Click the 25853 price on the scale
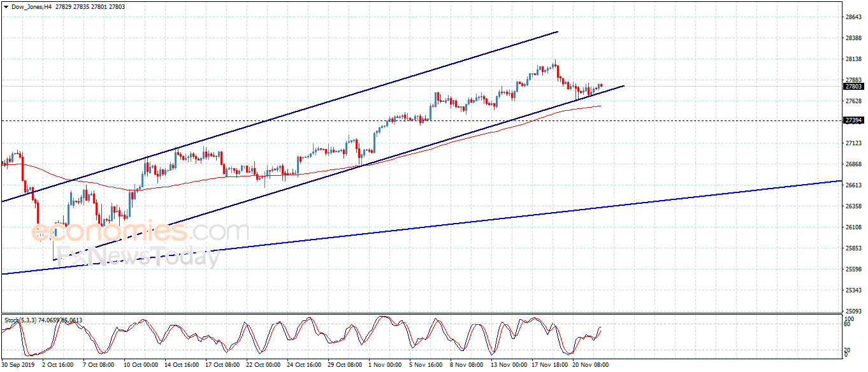Viewport: 868px width, 372px height. pos(854,248)
